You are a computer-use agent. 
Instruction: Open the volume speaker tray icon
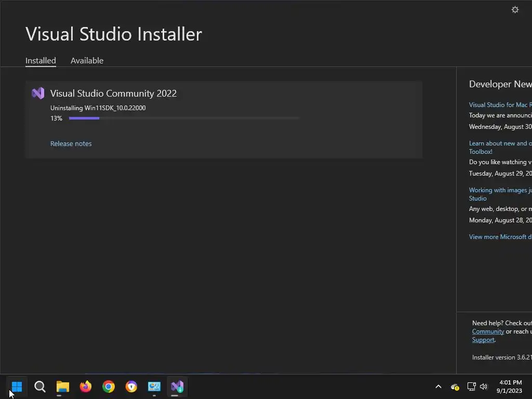click(x=484, y=387)
